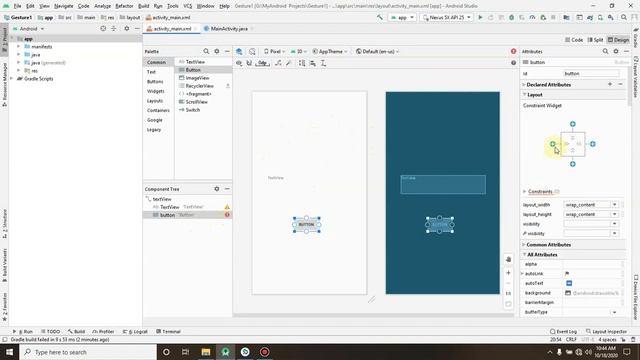This screenshot has height=360, width=640.
Task: Click the Add declared attribute plus icon
Action: (610, 84)
